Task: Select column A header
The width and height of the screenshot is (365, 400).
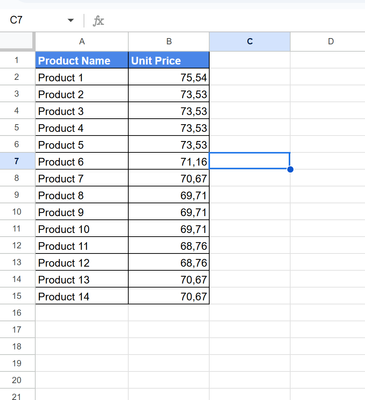Action: click(82, 41)
